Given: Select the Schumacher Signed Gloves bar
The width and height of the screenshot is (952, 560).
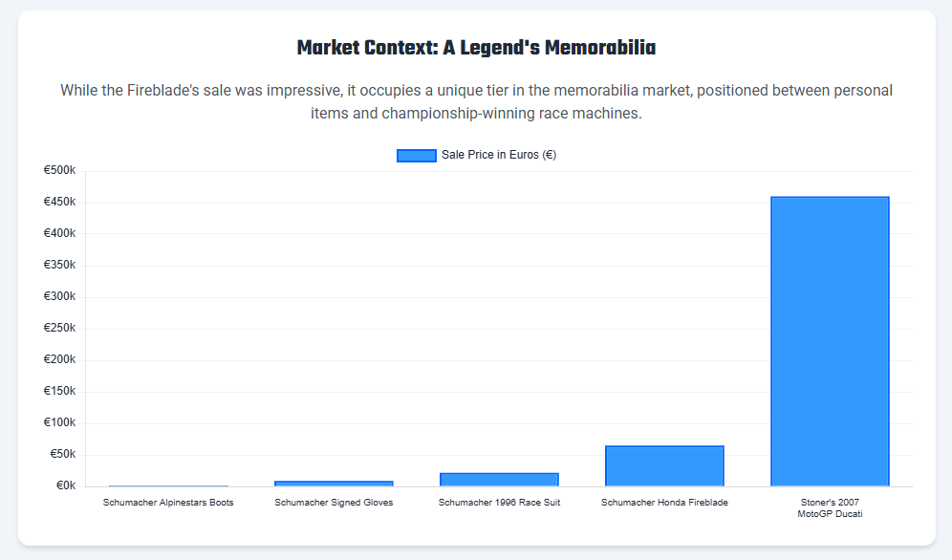Looking at the screenshot, I should point(334,484).
